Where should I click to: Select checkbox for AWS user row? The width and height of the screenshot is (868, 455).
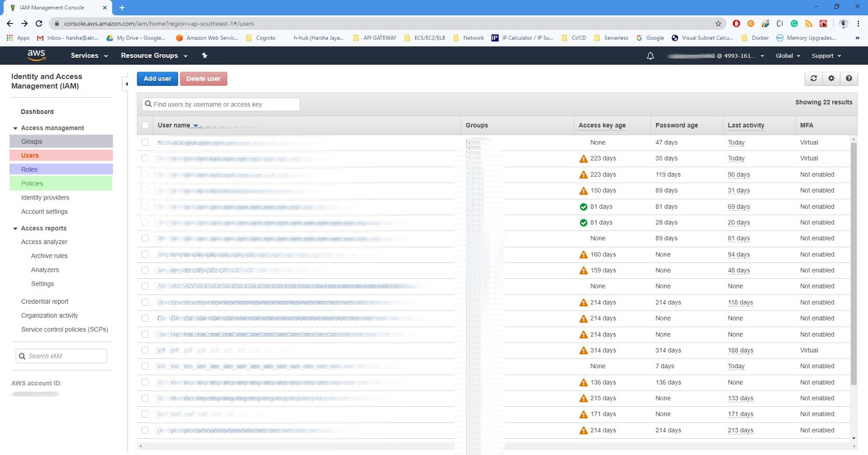click(145, 286)
